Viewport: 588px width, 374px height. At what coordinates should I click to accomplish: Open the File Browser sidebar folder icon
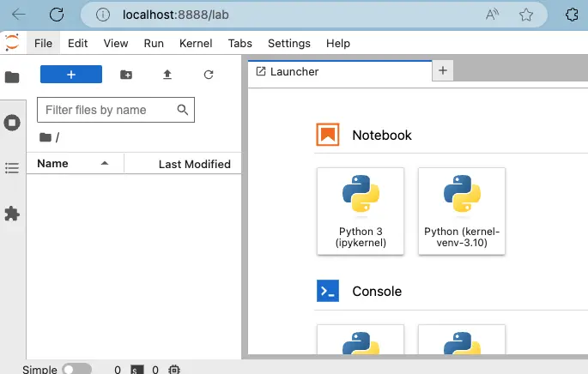coord(12,77)
